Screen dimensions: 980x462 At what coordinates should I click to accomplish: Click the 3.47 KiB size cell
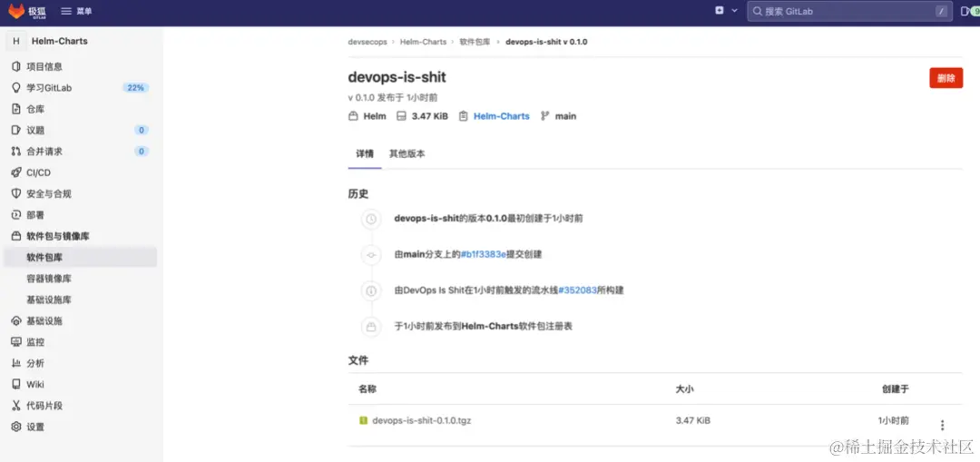point(692,421)
